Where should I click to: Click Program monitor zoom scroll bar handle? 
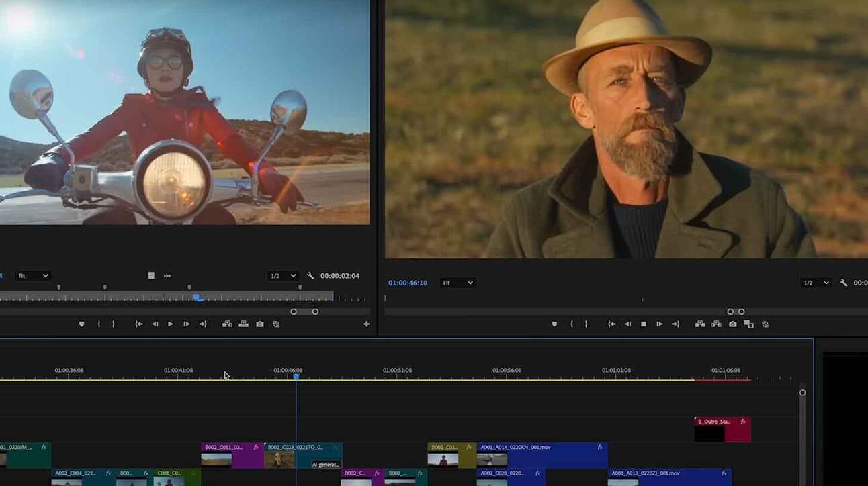pyautogui.click(x=736, y=311)
